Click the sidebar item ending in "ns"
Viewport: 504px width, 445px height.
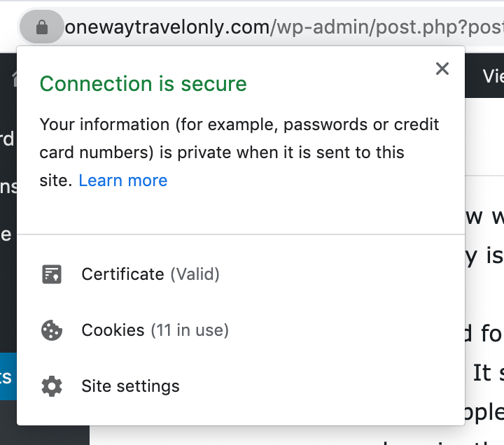(x=7, y=186)
